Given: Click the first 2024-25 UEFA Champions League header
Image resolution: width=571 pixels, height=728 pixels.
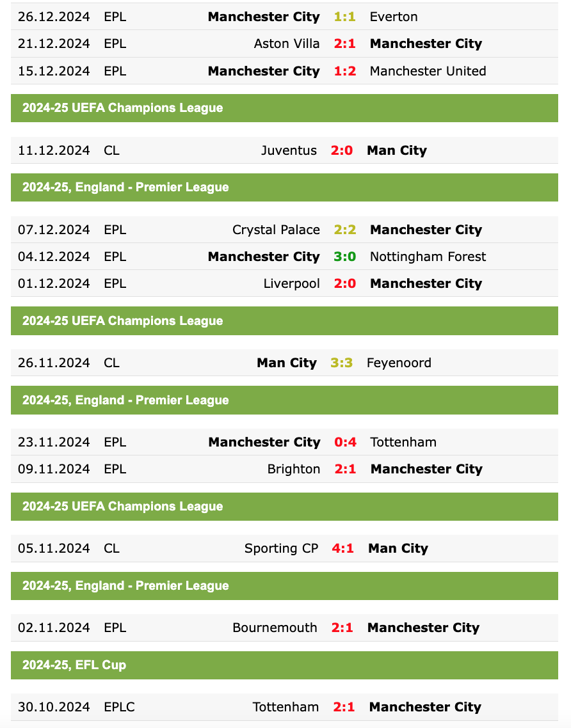Looking at the screenshot, I should (284, 107).
